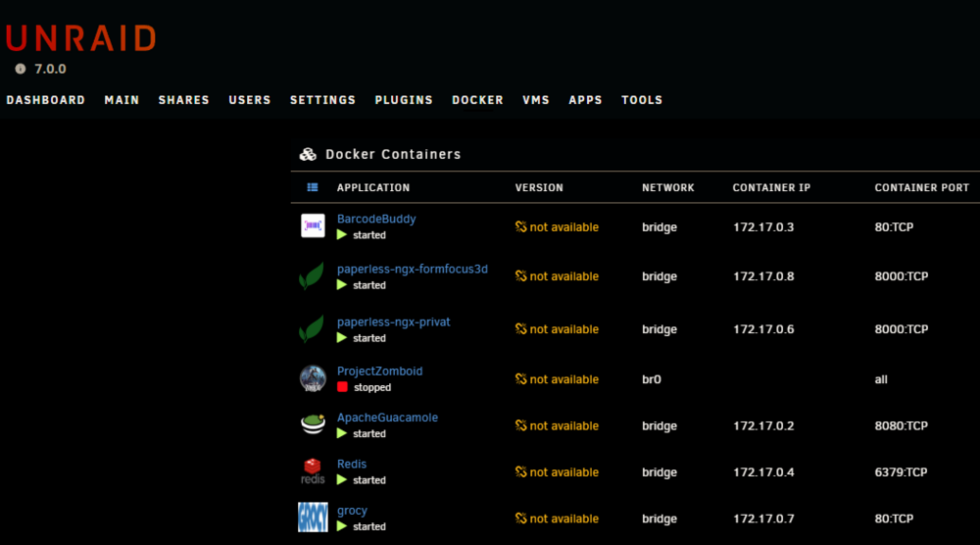Click the ProjectZomboid container icon

coord(313,378)
